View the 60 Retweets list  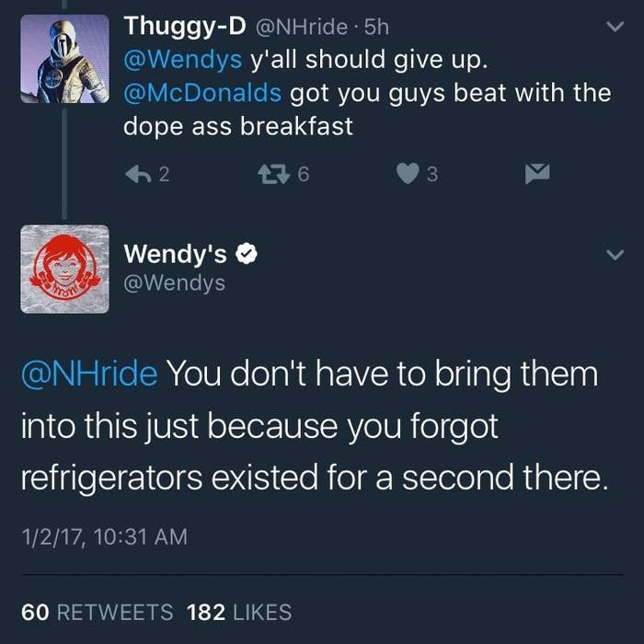98,612
